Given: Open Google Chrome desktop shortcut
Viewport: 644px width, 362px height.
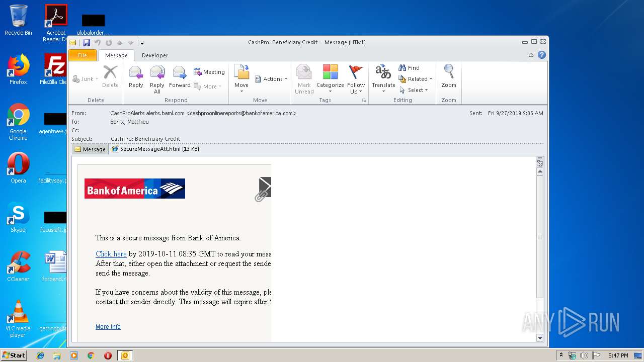Looking at the screenshot, I should [18, 122].
